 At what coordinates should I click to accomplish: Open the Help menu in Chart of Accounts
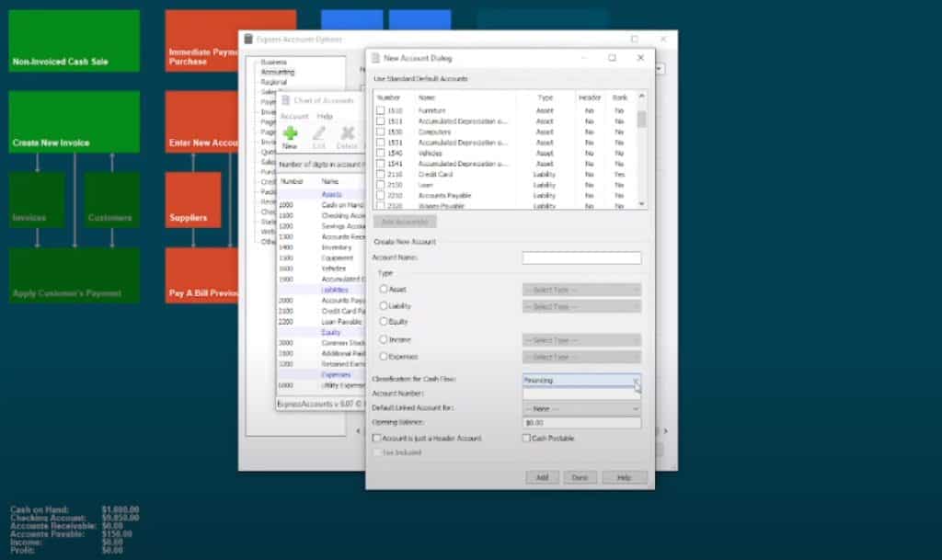[325, 117]
